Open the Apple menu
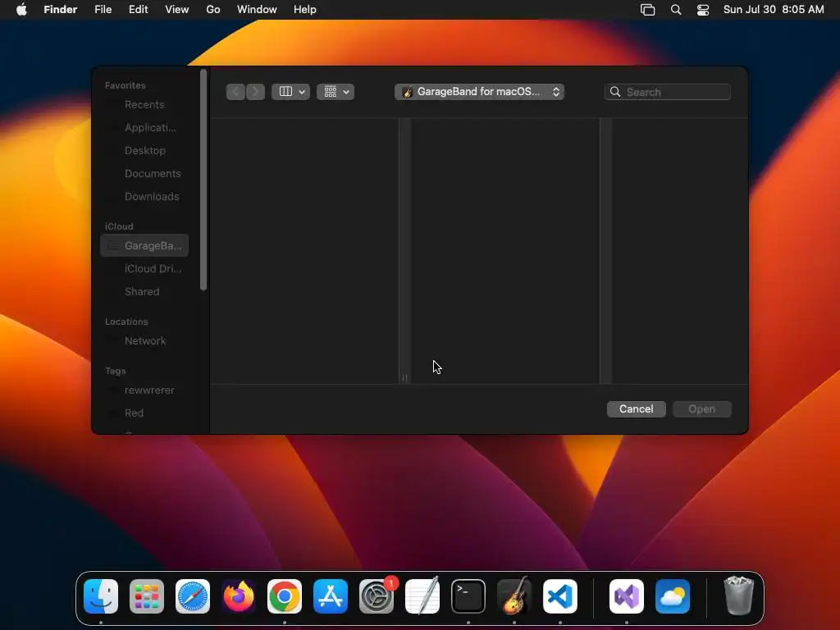The width and height of the screenshot is (840, 630). click(21, 10)
